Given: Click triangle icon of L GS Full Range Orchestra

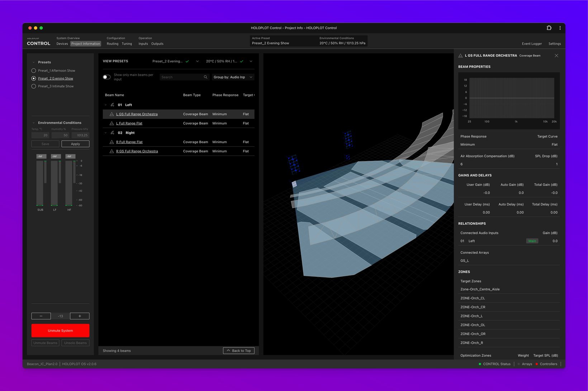Looking at the screenshot, I should pyautogui.click(x=112, y=114).
